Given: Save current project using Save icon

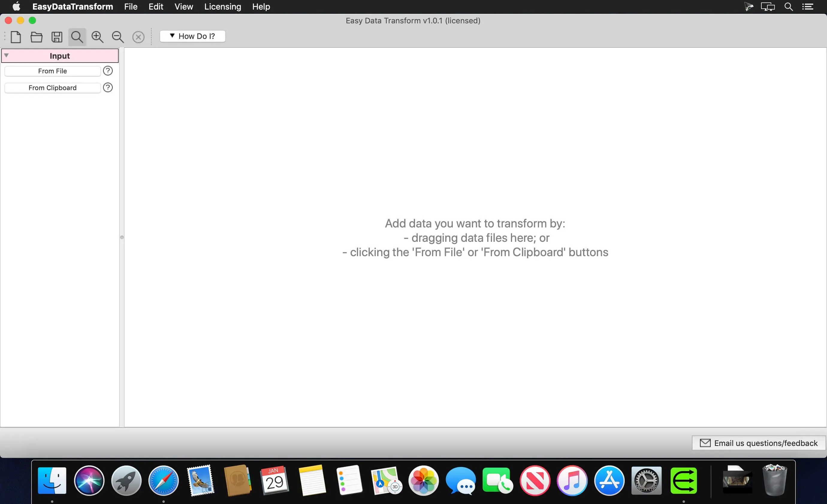Looking at the screenshot, I should [x=57, y=37].
